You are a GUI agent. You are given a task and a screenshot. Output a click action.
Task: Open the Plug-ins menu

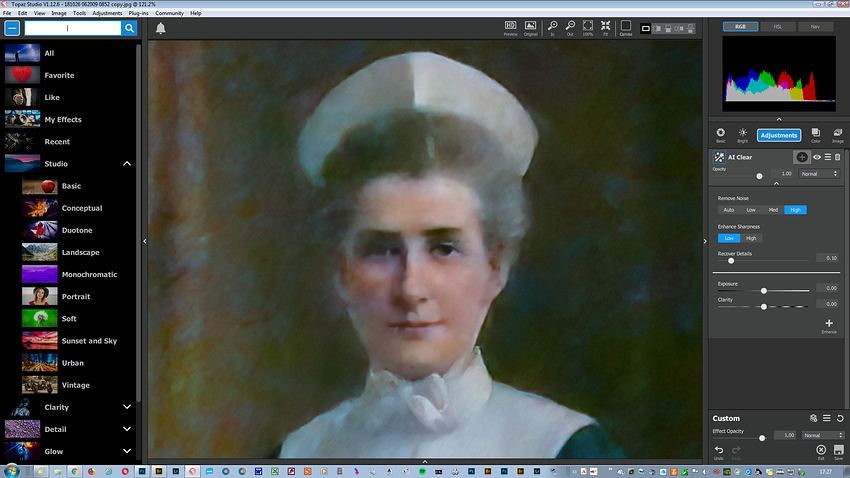(138, 13)
